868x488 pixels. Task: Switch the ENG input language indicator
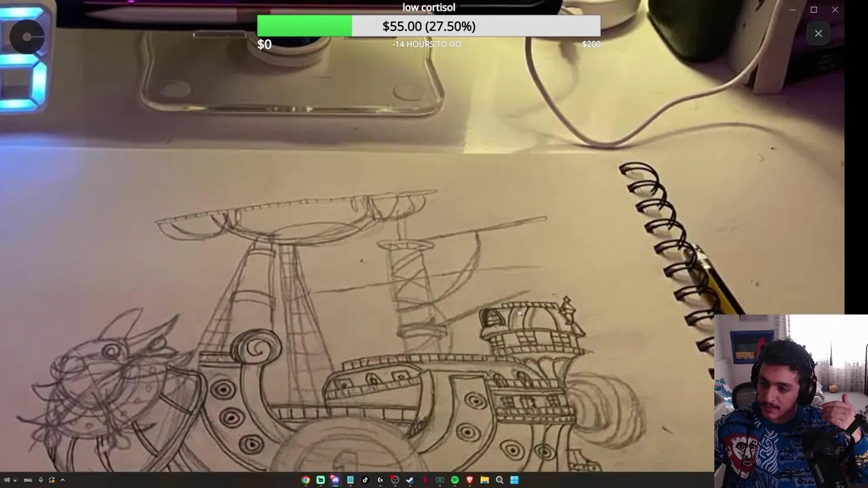click(28, 480)
